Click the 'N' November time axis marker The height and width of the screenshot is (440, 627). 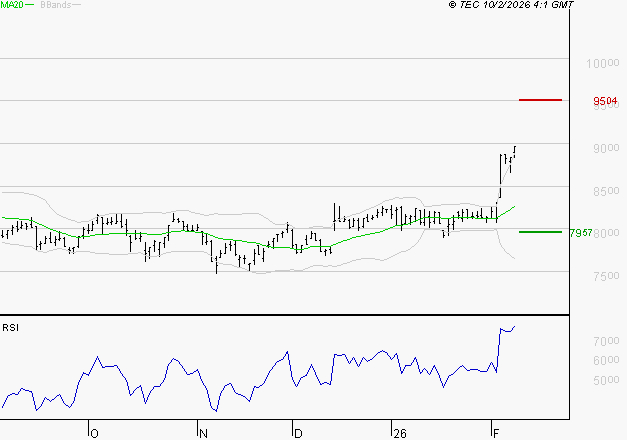click(203, 432)
